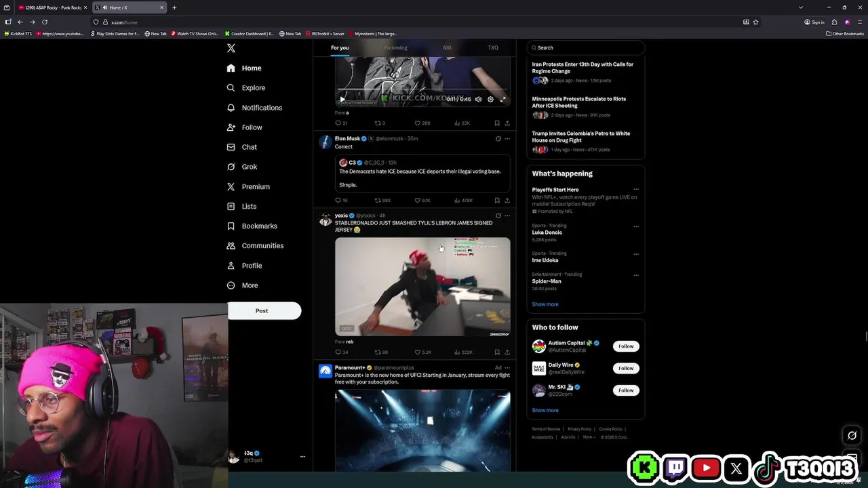868x488 pixels.
Task: Open more options for Spider-Man trend
Action: (636, 275)
